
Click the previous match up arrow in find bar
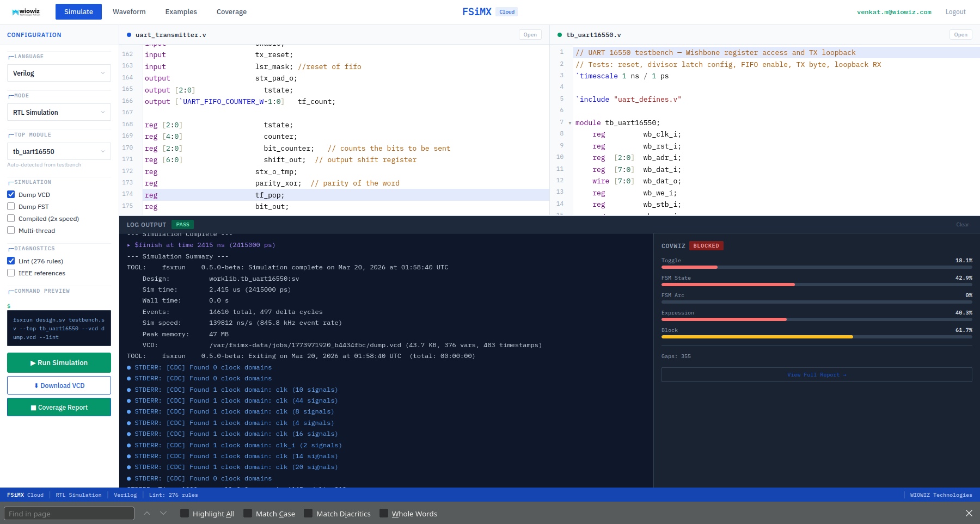pos(147,513)
